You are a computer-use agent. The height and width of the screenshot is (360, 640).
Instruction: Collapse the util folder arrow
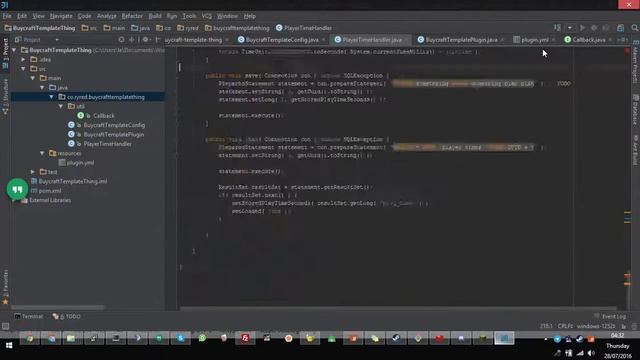click(61, 106)
